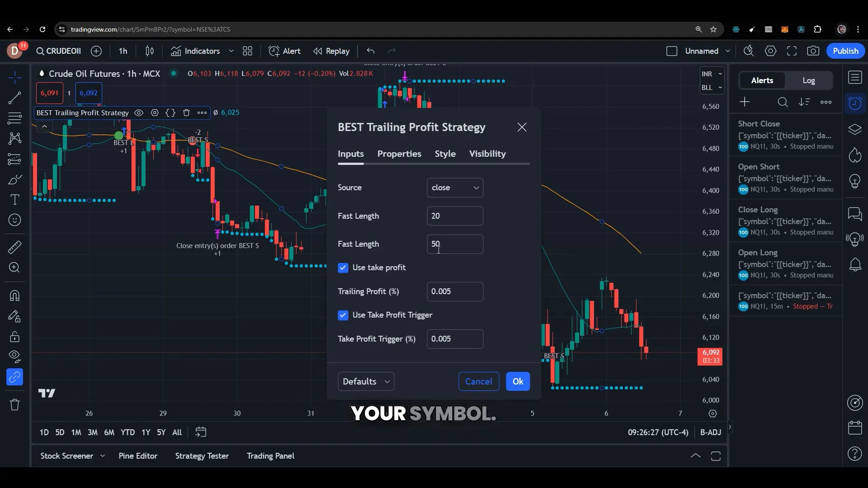This screenshot has width=868, height=488.
Task: Collapse the indicator legend arrow
Action: click(44, 127)
